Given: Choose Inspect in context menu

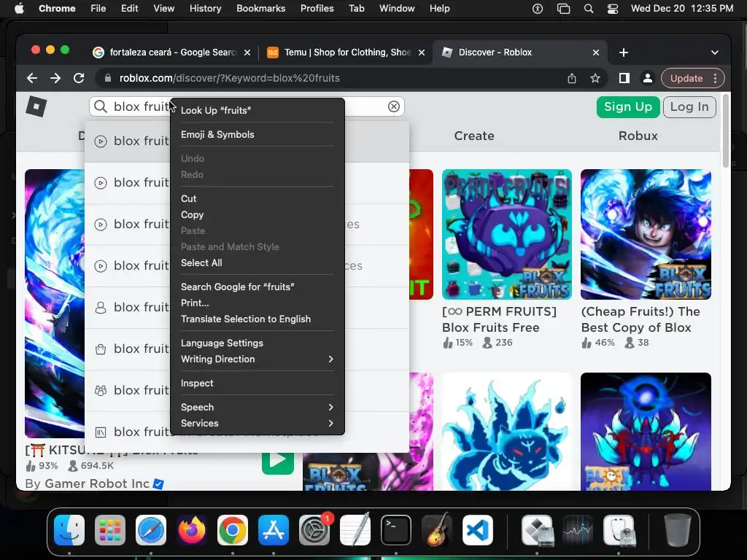Looking at the screenshot, I should tap(258, 384).
